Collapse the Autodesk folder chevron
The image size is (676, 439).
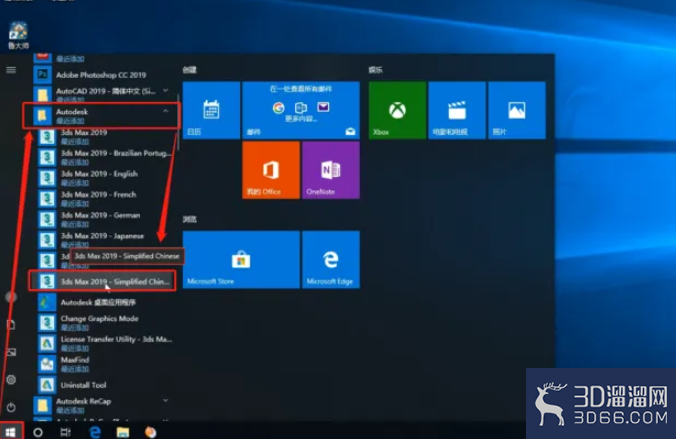click(165, 111)
